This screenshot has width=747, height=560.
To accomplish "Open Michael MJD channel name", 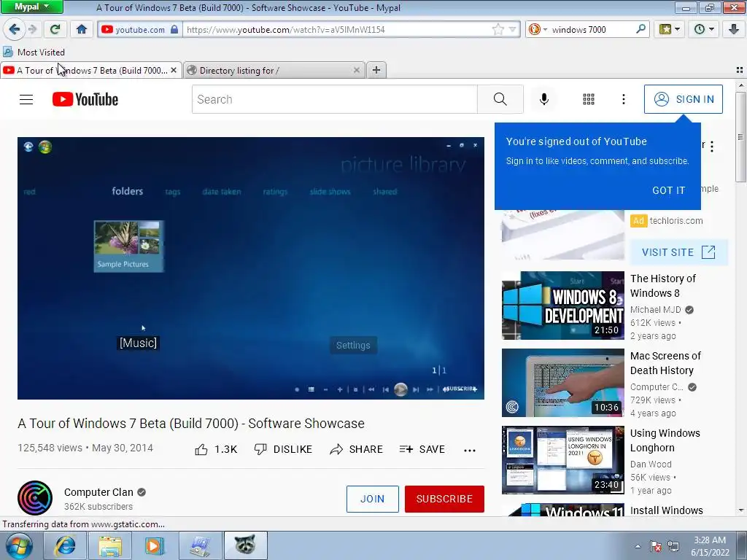I will point(656,309).
